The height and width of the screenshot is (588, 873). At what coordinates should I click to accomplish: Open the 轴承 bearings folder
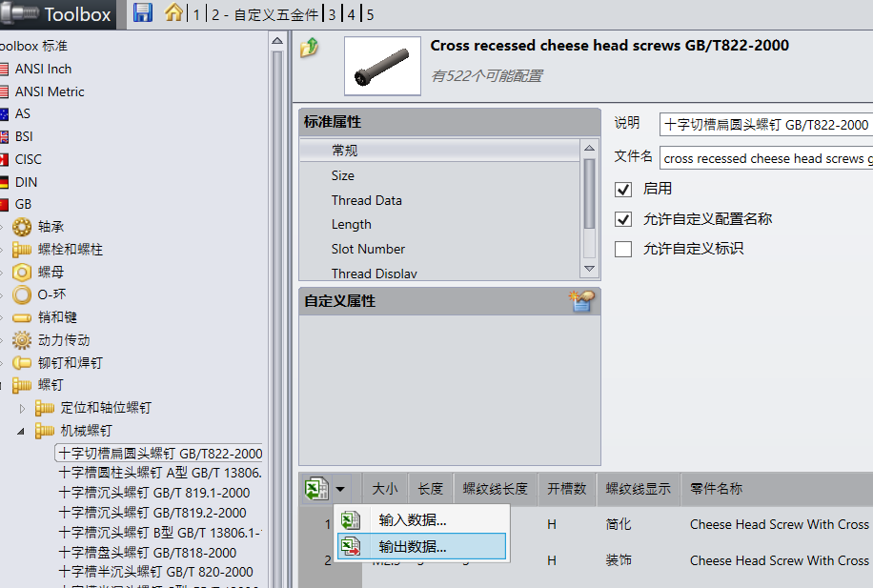click(51, 227)
